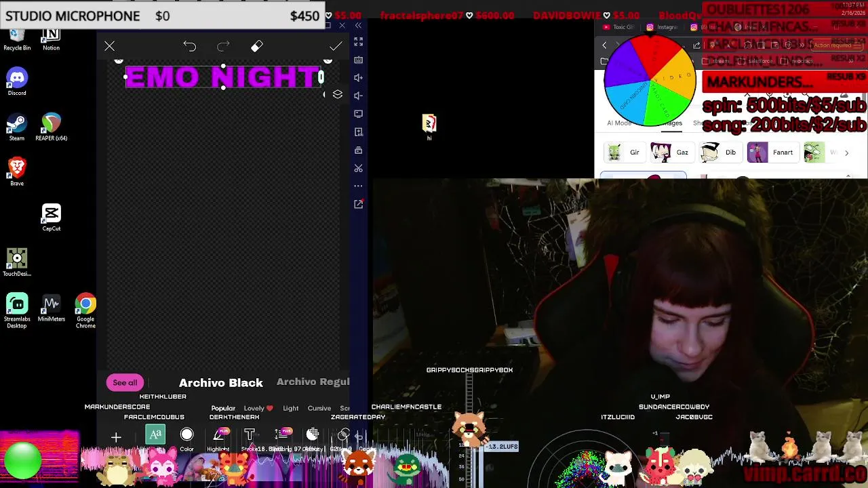The height and width of the screenshot is (488, 868).
Task: Open the layers panel icon
Action: click(x=338, y=94)
